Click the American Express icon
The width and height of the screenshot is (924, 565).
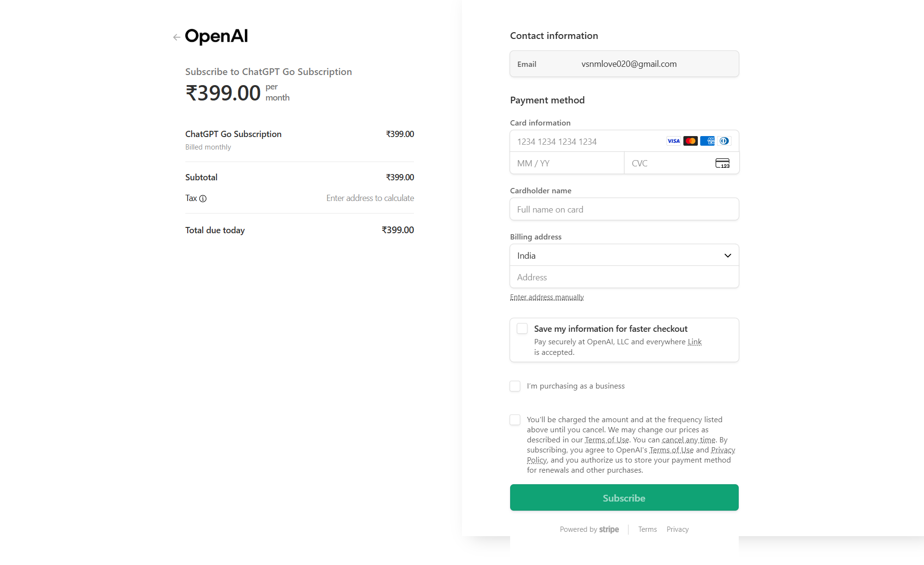[707, 141]
